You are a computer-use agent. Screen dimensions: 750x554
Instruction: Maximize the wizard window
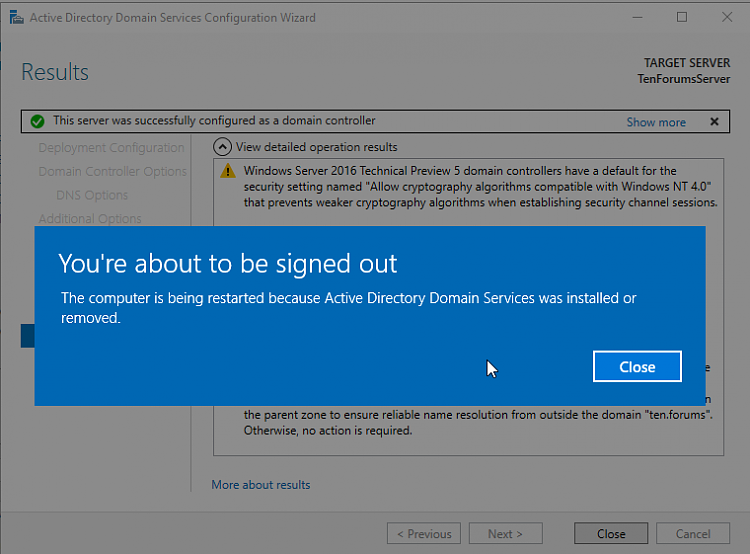(682, 17)
